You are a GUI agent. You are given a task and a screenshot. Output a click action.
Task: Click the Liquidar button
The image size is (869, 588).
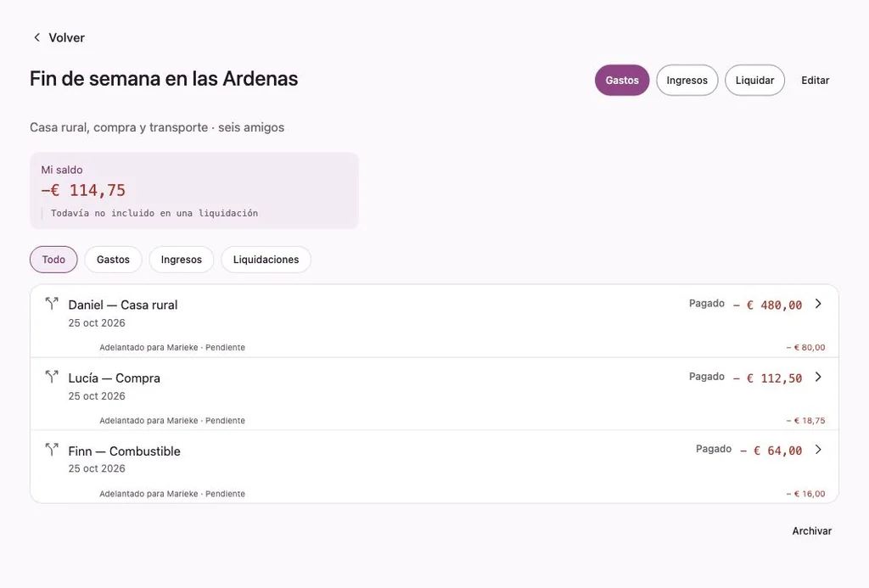tap(754, 81)
